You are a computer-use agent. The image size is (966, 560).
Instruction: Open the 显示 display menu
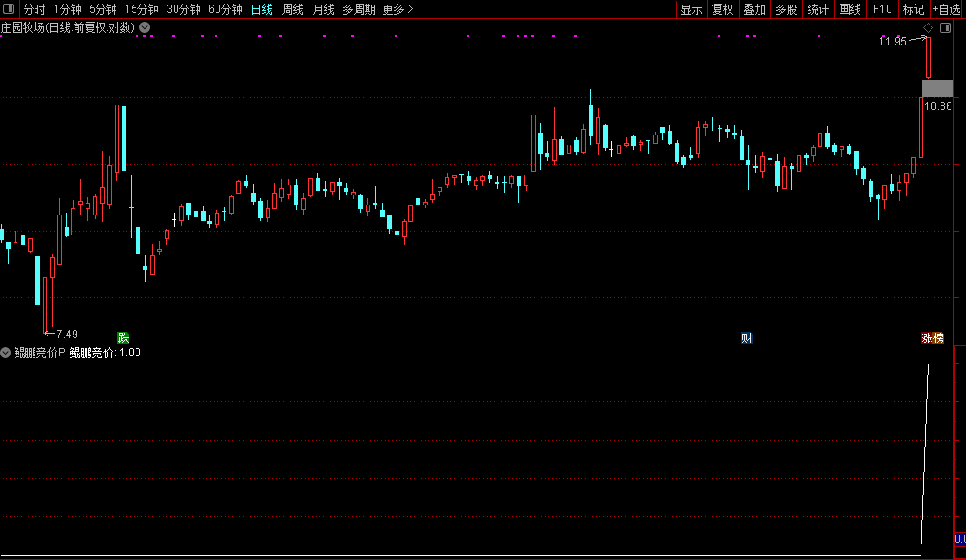[x=691, y=9]
